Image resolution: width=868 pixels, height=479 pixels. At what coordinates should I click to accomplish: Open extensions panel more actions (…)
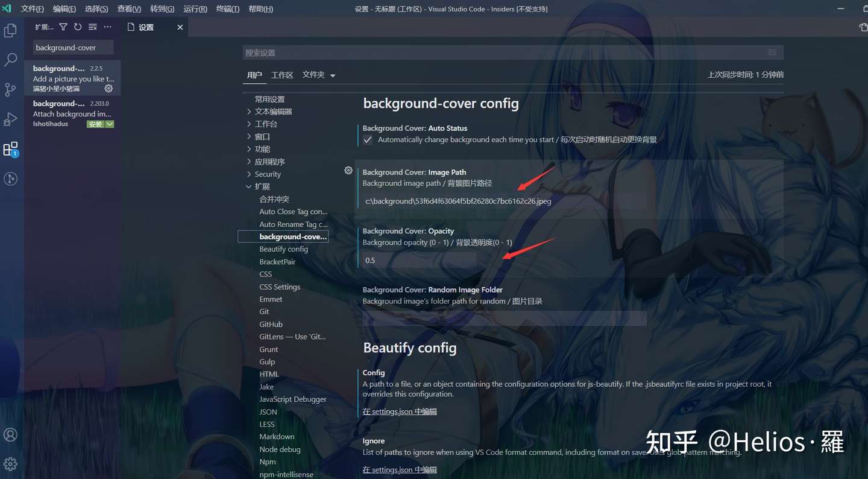[107, 27]
